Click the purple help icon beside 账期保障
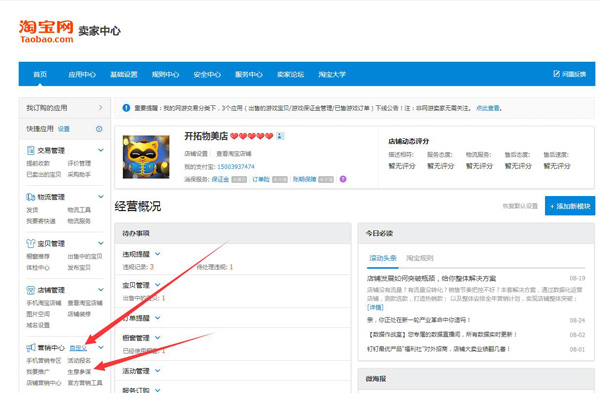The image size is (600, 393). click(343, 179)
